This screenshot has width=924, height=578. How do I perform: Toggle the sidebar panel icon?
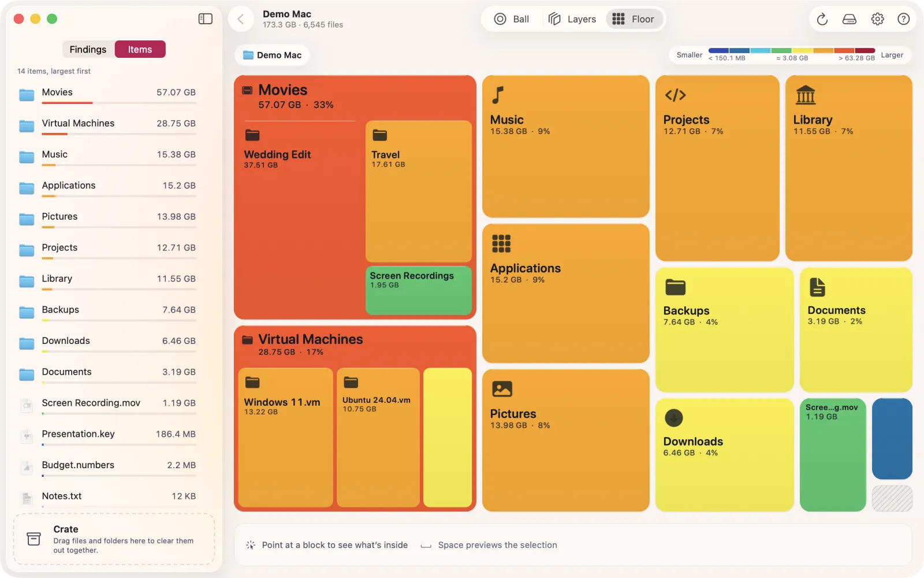tap(205, 19)
